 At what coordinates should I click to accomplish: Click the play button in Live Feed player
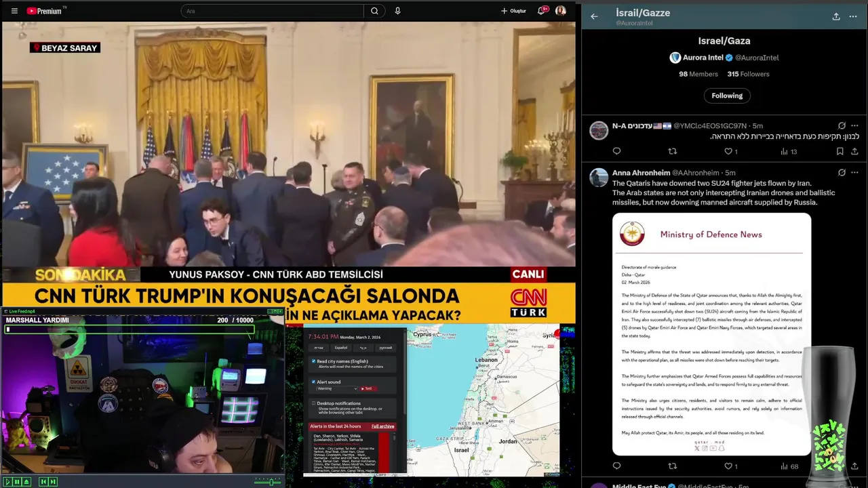pyautogui.click(x=8, y=482)
